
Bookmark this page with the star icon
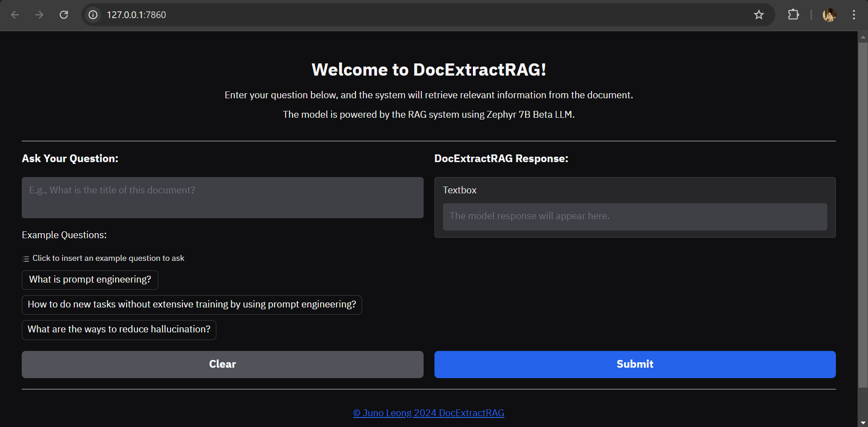tap(759, 15)
